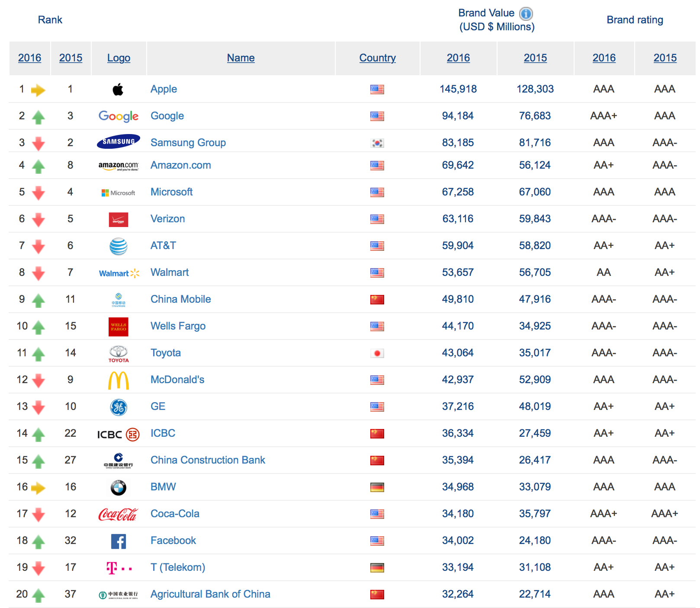Image resolution: width=700 pixels, height=608 pixels.
Task: Sort by Logo column header
Action: point(119,58)
